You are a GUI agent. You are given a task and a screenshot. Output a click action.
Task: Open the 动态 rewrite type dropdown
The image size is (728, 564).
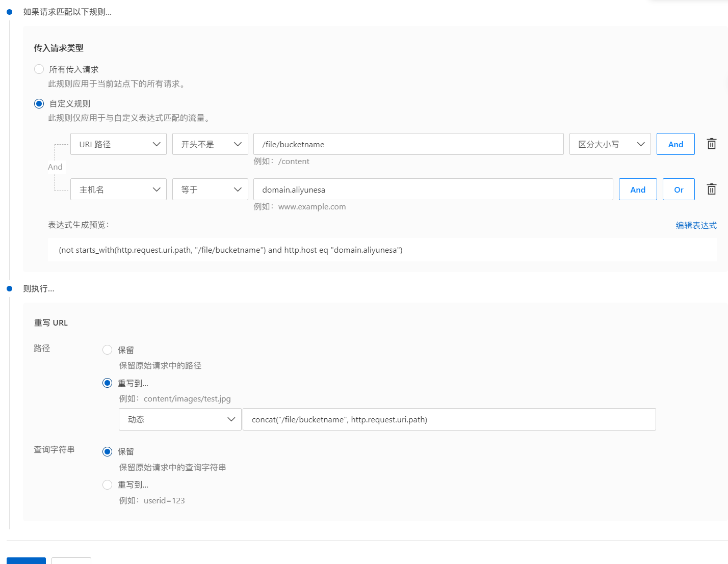pos(180,419)
